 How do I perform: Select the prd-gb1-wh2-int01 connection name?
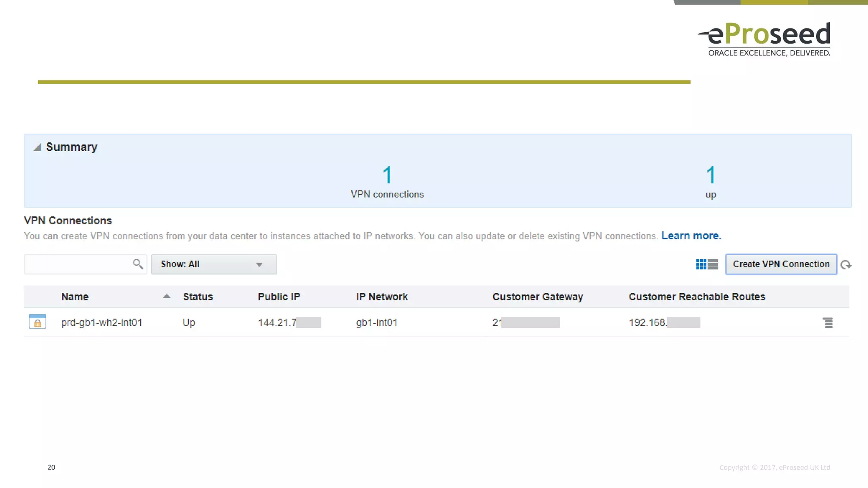click(101, 323)
